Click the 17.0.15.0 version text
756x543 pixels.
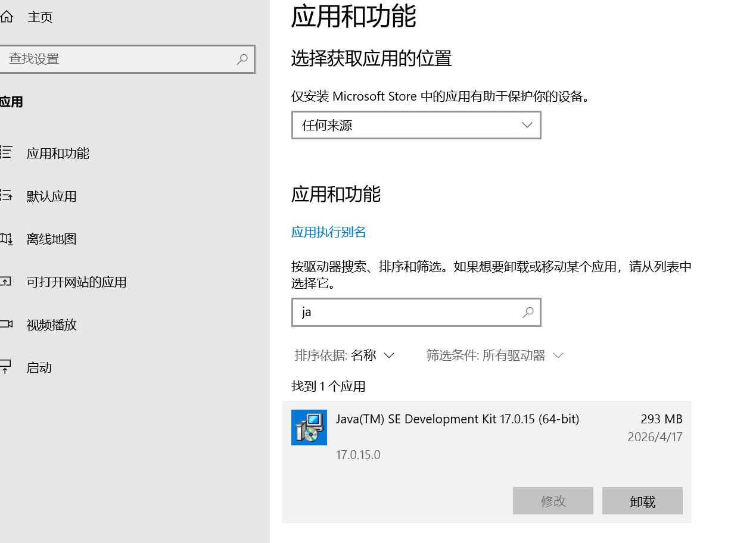coord(358,455)
